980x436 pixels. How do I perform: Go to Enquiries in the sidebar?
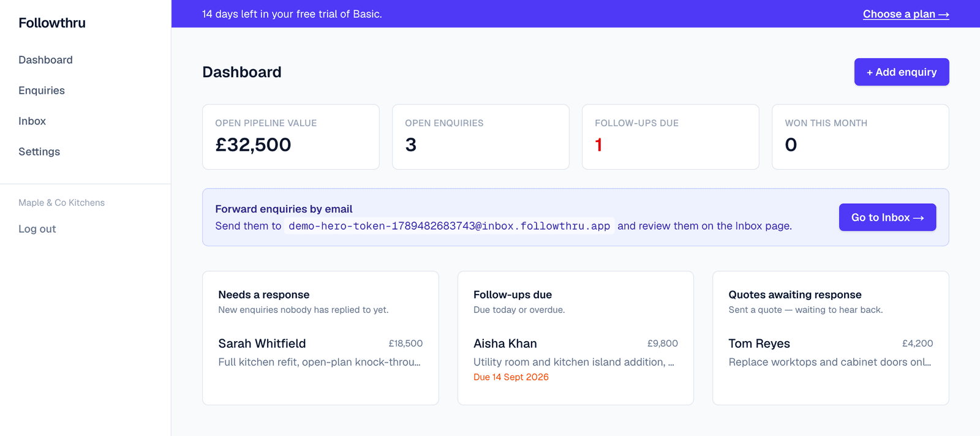click(42, 90)
